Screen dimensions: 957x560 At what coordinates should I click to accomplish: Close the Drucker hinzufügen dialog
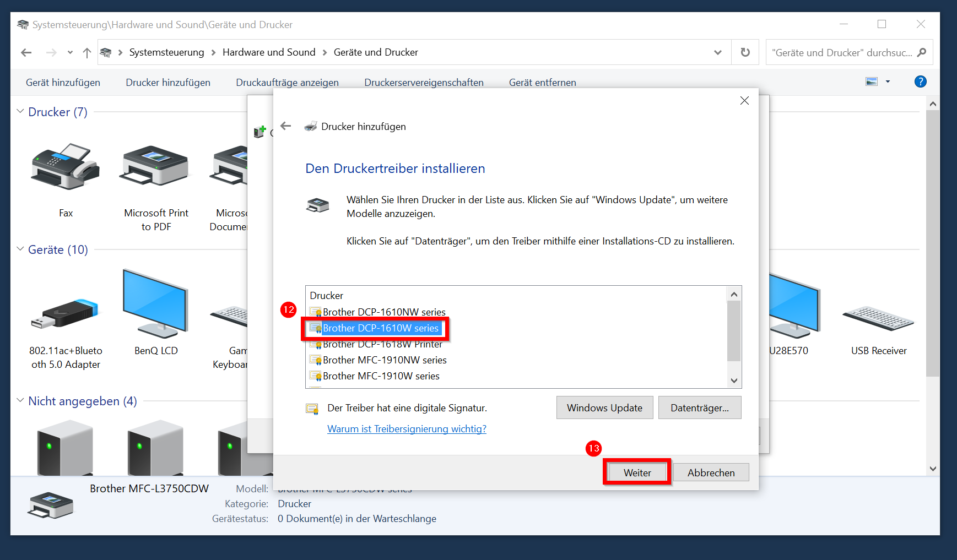(x=744, y=100)
